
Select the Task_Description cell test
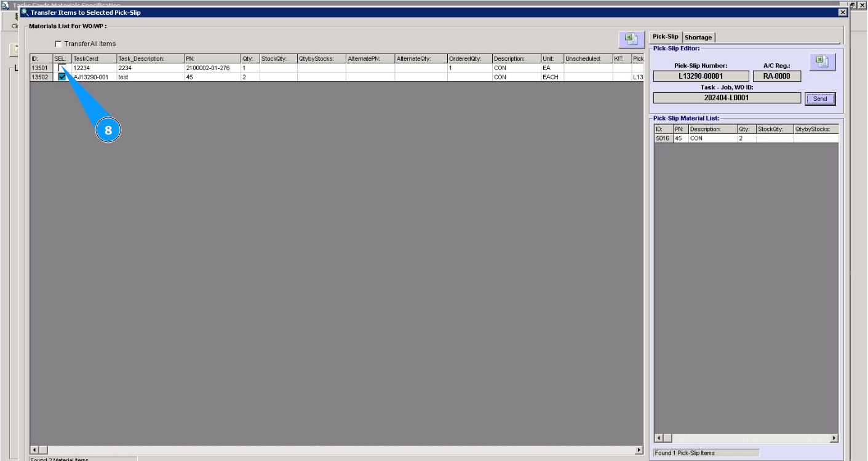click(150, 77)
